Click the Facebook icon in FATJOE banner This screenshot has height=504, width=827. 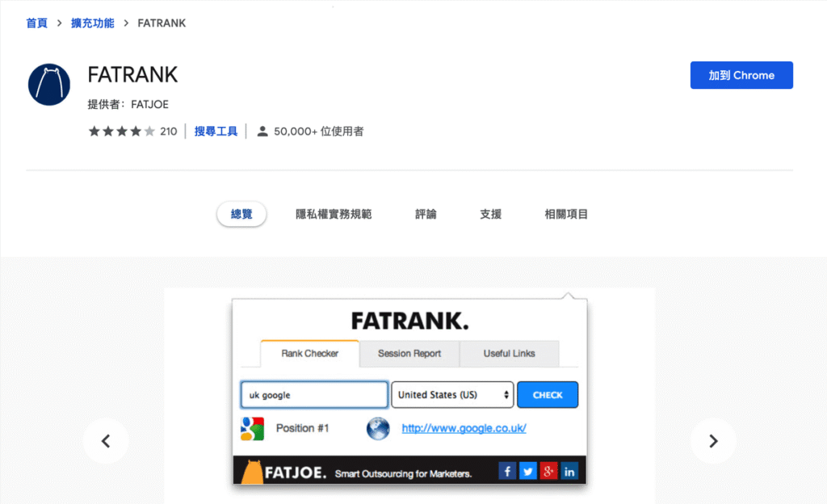click(507, 471)
